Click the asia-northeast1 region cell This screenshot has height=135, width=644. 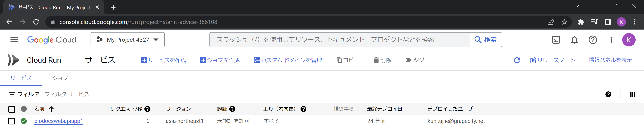tap(184, 121)
